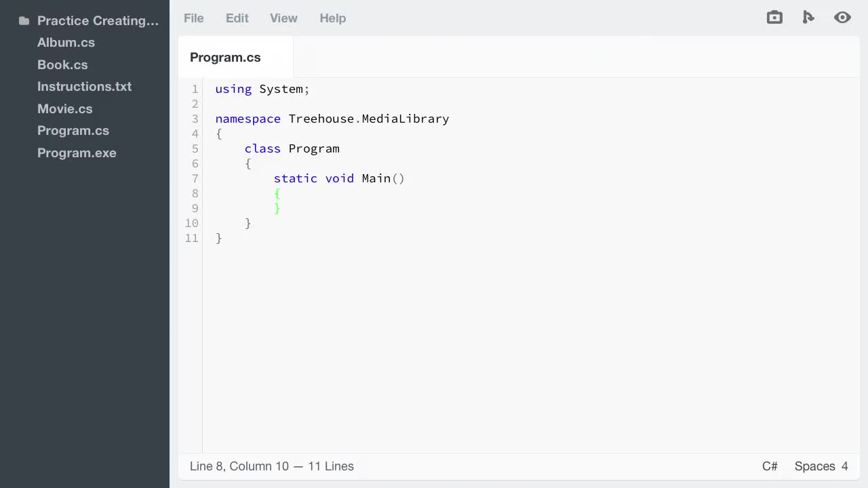Open the File menu

click(193, 18)
